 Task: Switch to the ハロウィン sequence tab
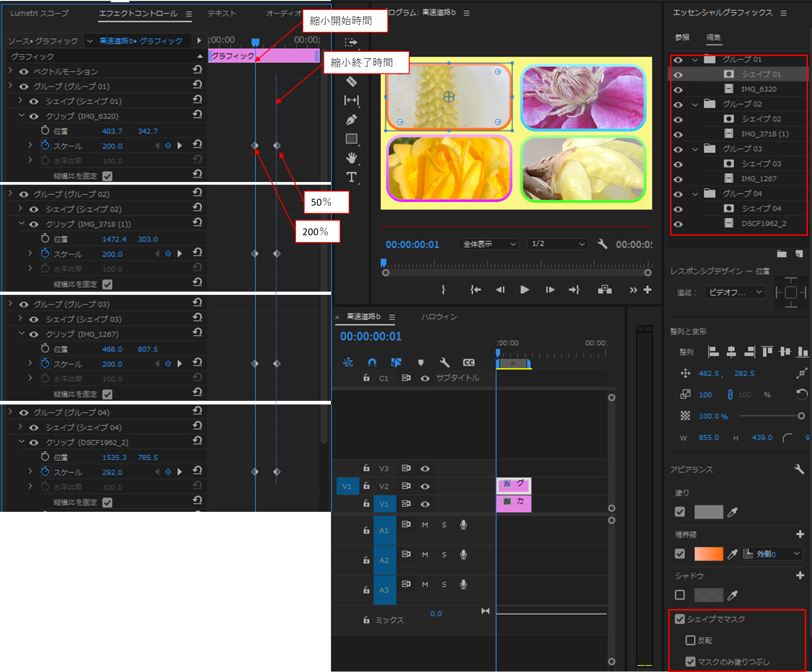pyautogui.click(x=438, y=317)
